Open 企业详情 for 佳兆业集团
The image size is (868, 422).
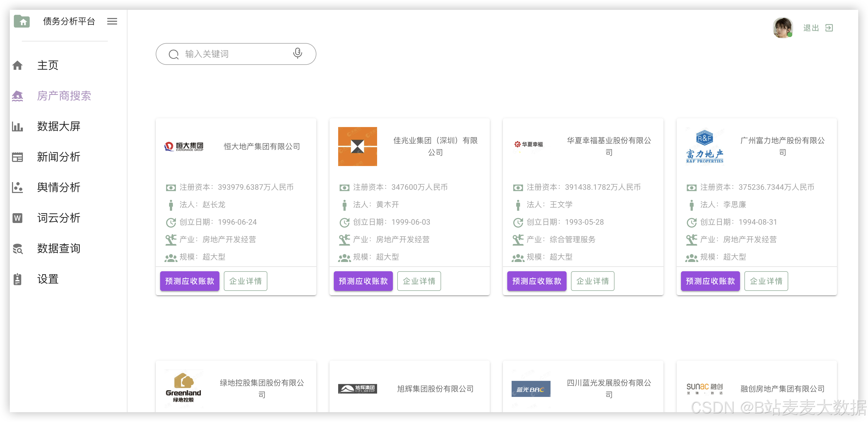(x=419, y=281)
